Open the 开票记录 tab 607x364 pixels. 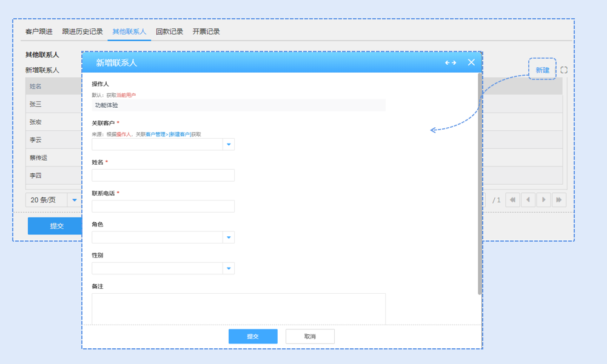coord(206,31)
